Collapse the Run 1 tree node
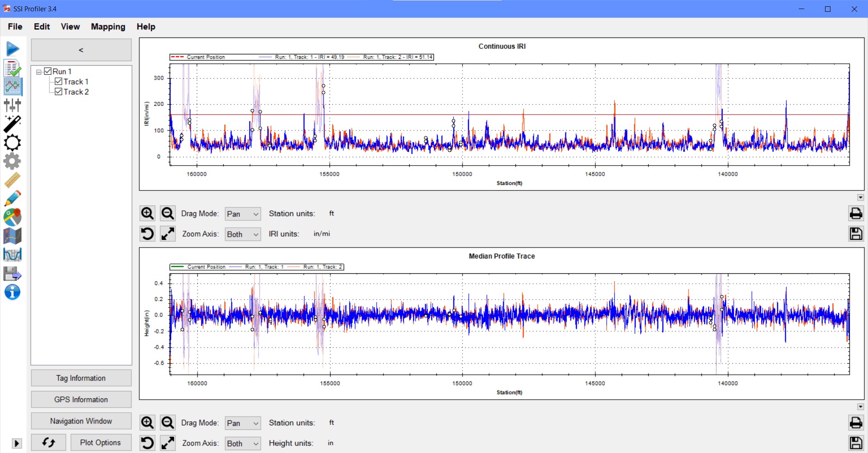Image resolution: width=868 pixels, height=453 pixels. (x=39, y=72)
